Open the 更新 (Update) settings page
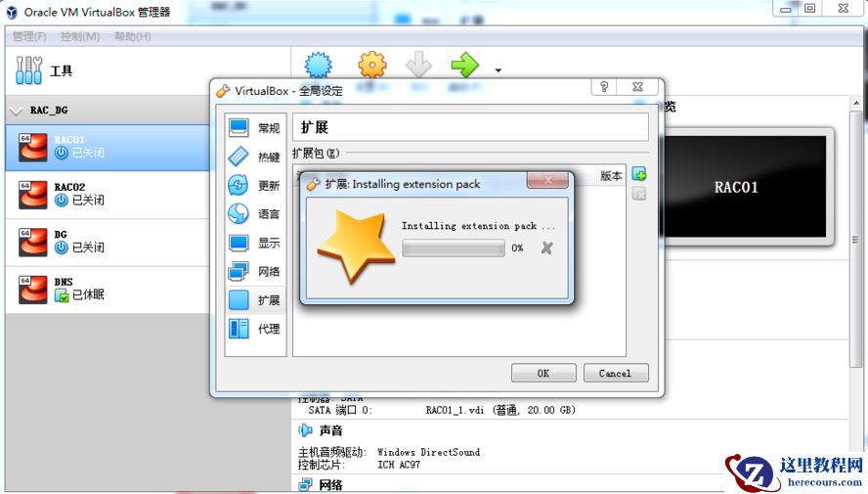 click(x=255, y=185)
